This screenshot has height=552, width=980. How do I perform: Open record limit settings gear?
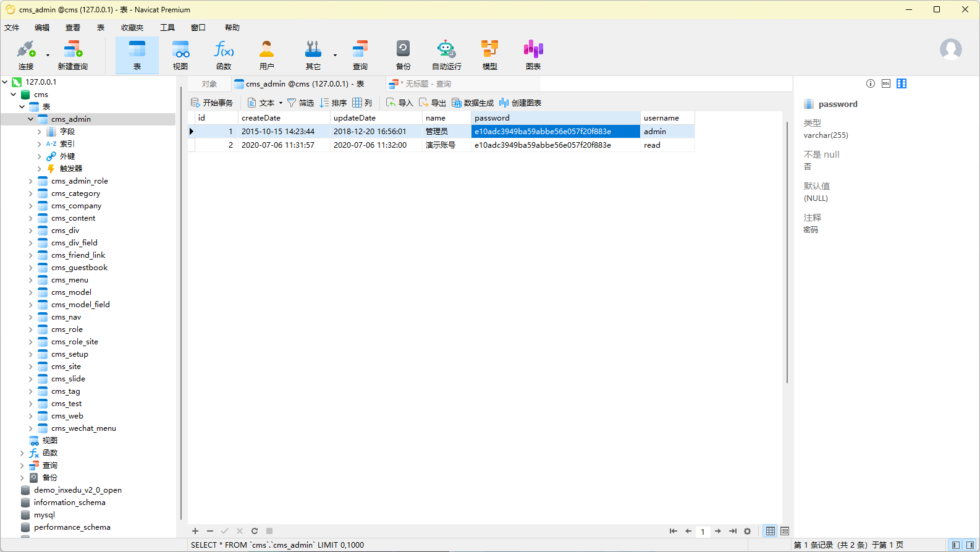tap(748, 531)
